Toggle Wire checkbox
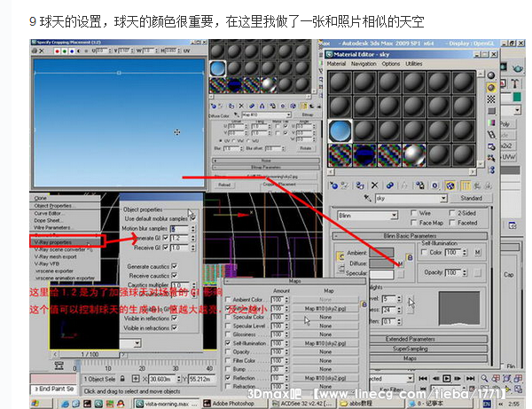532x409 pixels. pos(413,213)
